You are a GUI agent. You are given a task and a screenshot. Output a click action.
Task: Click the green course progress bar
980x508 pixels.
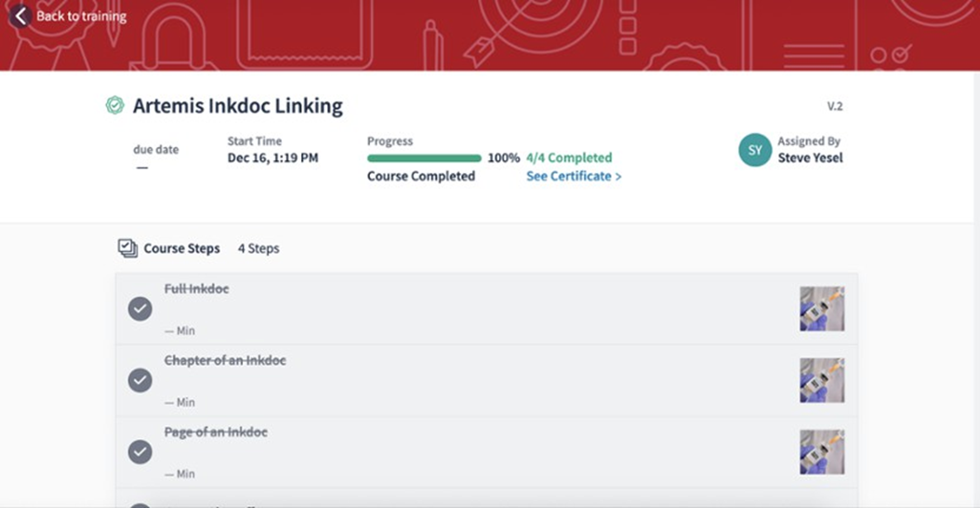(424, 158)
